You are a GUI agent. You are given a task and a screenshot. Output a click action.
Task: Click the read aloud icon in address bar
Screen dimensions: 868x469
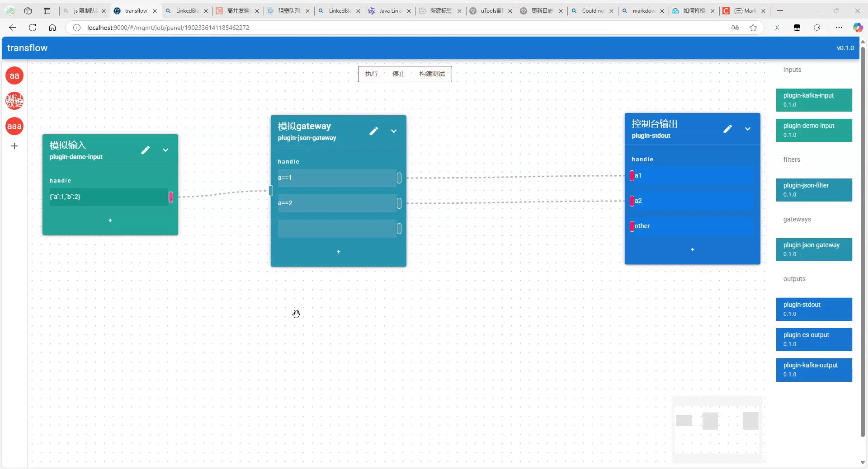point(735,28)
